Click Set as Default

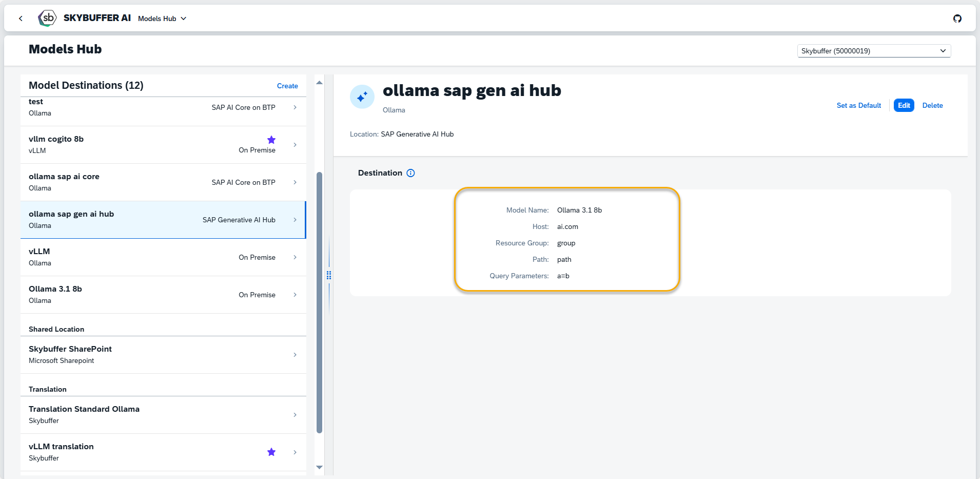point(858,105)
